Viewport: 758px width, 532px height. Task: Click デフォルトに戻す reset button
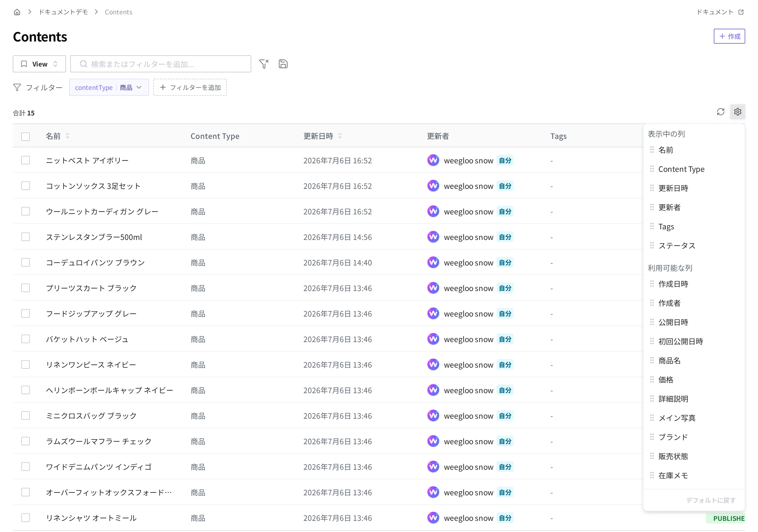pyautogui.click(x=711, y=500)
